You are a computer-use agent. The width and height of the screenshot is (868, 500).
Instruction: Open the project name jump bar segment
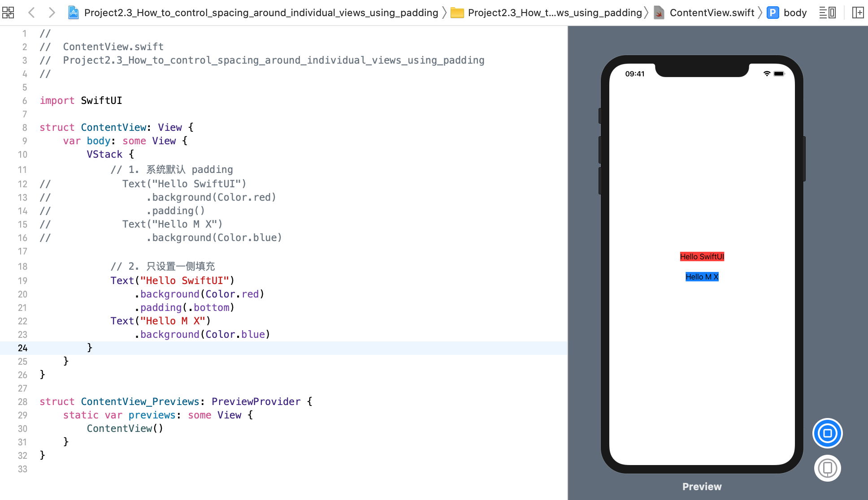click(x=261, y=13)
